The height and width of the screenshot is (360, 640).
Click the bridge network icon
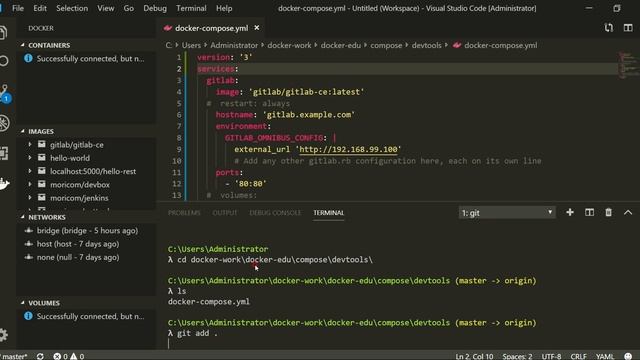point(29,230)
